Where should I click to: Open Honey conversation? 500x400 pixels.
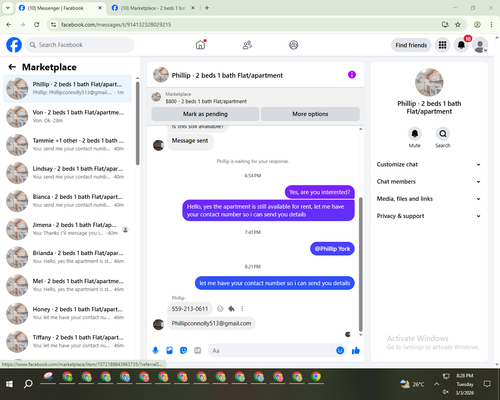[x=67, y=313]
